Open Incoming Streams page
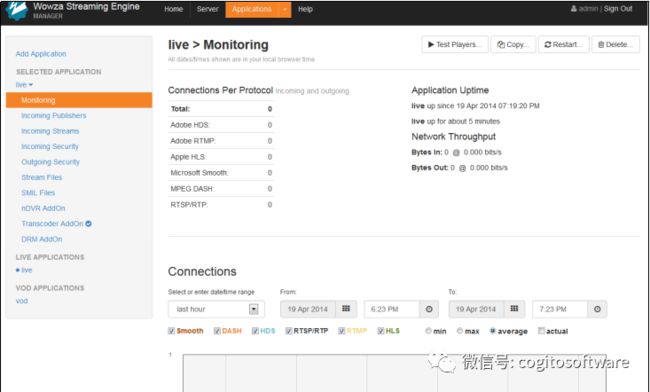The image size is (650, 392). point(50,131)
